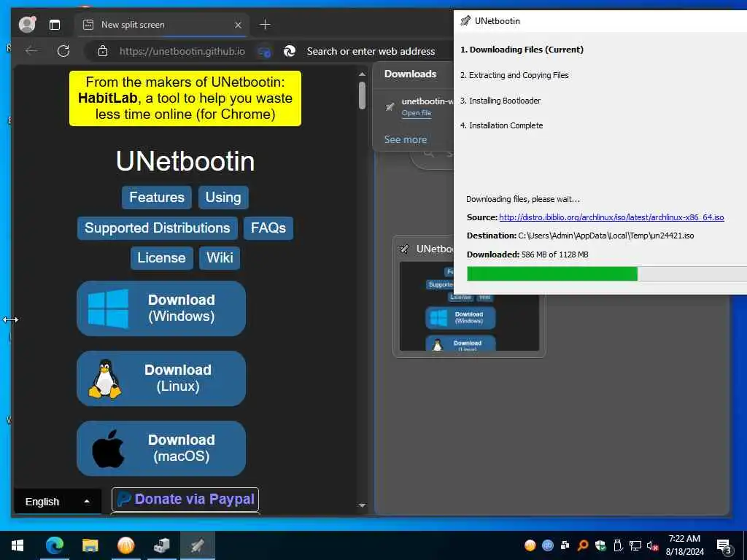Open the Windows Start menu
Image resolution: width=747 pixels, height=560 pixels.
18,545
